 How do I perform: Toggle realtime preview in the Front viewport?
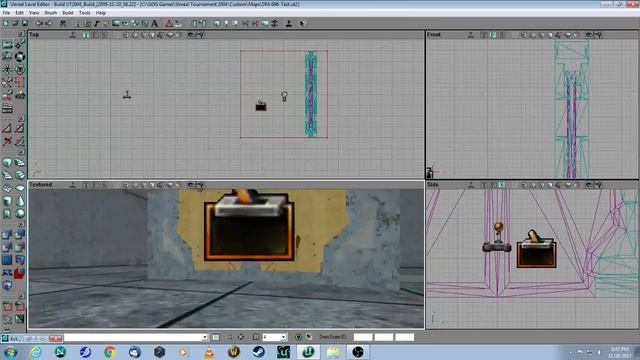471,35
